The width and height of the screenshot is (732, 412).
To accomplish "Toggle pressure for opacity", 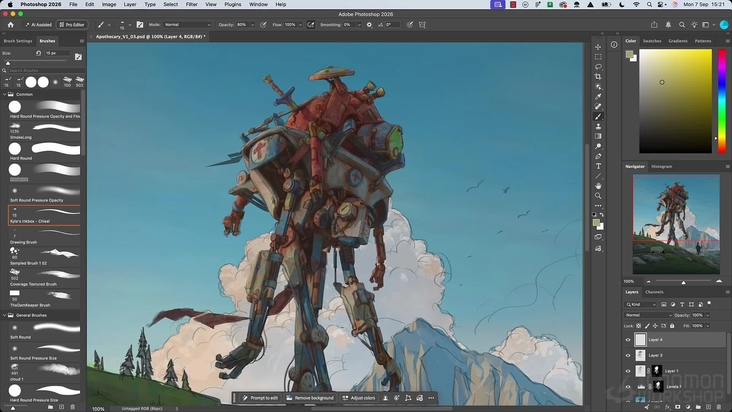I will [x=263, y=25].
